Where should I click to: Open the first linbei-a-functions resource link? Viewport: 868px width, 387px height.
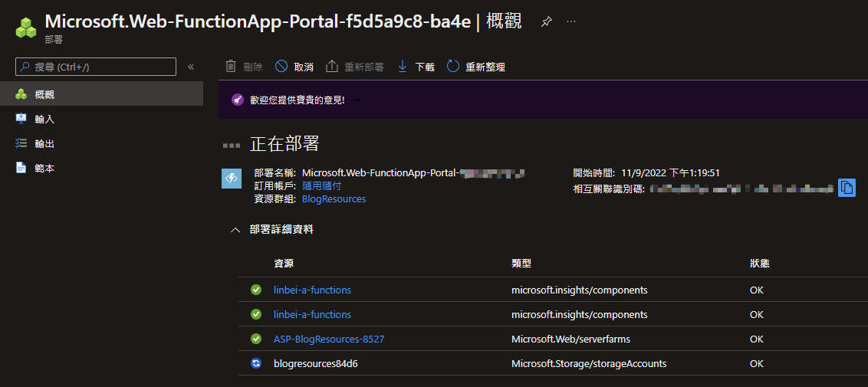click(312, 290)
